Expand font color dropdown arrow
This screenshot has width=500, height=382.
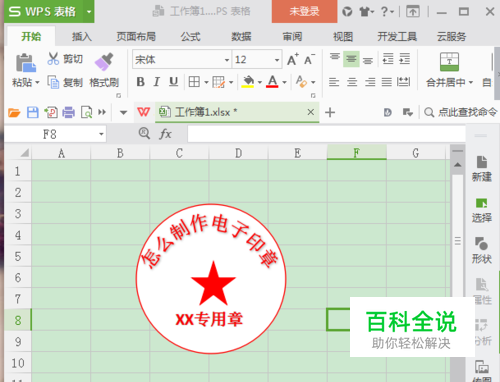(284, 82)
